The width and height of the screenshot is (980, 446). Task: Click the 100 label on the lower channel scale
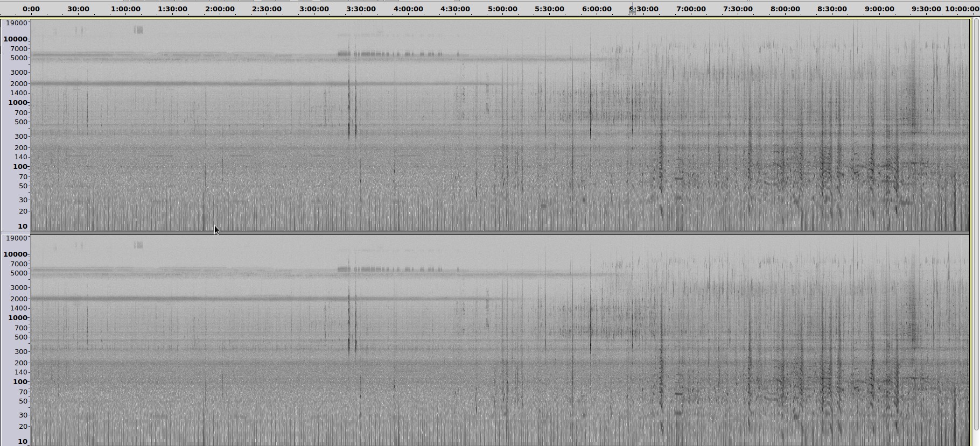[x=20, y=382]
